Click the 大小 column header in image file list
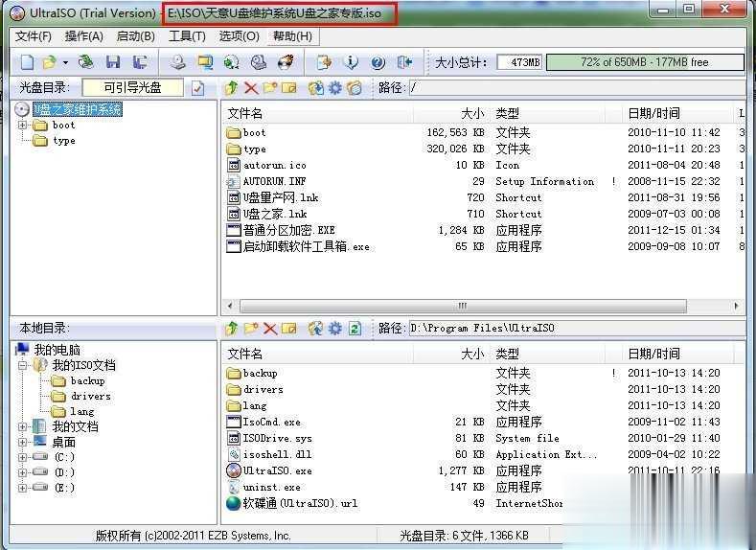Image resolution: width=756 pixels, height=550 pixels. coord(450,114)
